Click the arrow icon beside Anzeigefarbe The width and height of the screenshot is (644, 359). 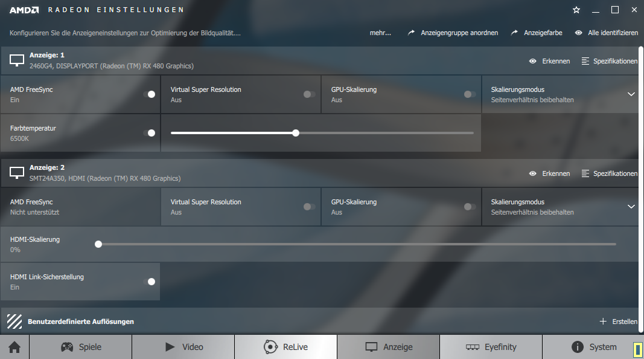pos(514,33)
